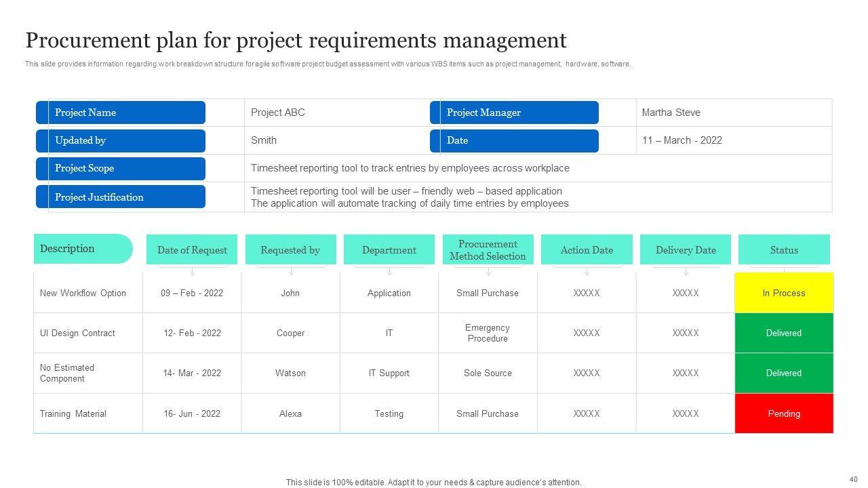Click the "Delivered" status for No Estimated Component
Screen dimensions: 868x488
pos(784,373)
